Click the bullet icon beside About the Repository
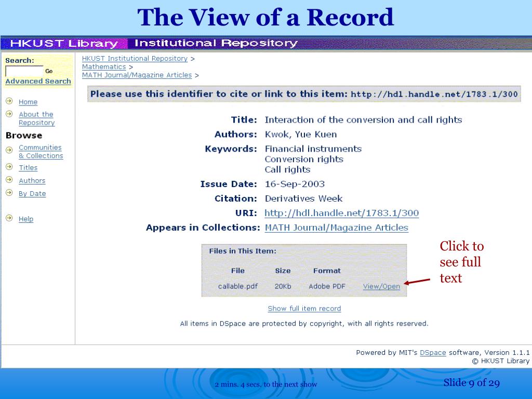The image size is (532, 399). [x=9, y=114]
